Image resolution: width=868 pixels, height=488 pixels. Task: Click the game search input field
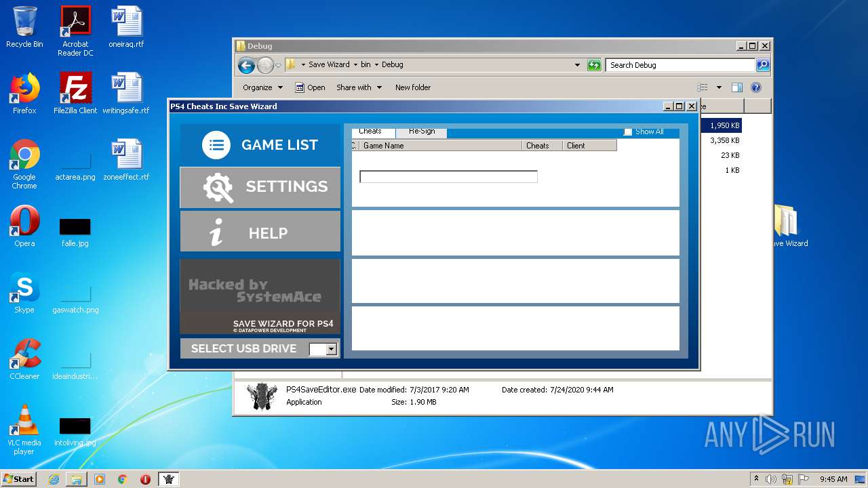coord(448,177)
